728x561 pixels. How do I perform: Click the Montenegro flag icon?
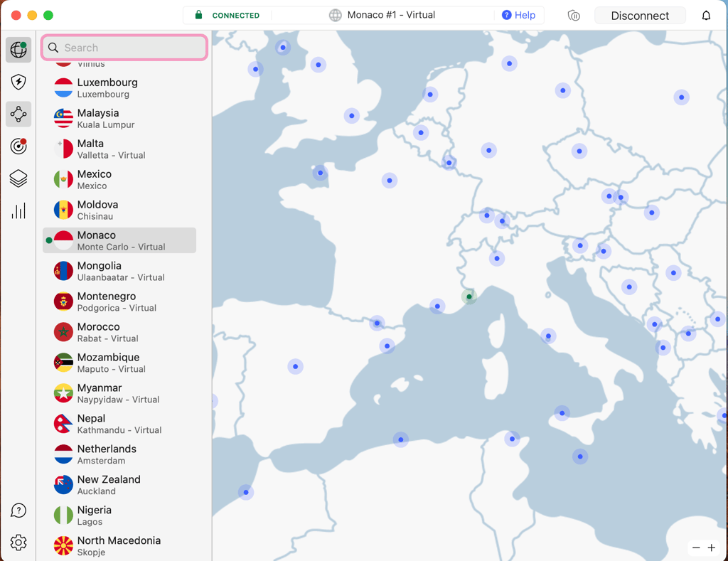pyautogui.click(x=63, y=301)
